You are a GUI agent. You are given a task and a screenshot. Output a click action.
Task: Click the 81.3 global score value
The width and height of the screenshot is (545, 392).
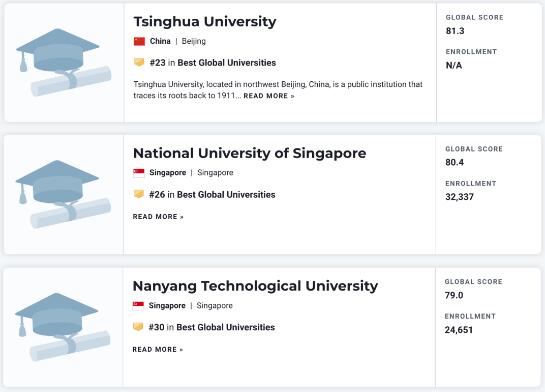(x=455, y=31)
